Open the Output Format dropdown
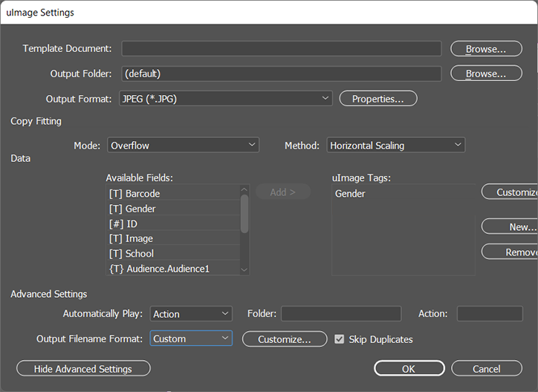The height and width of the screenshot is (392, 538). coord(226,99)
